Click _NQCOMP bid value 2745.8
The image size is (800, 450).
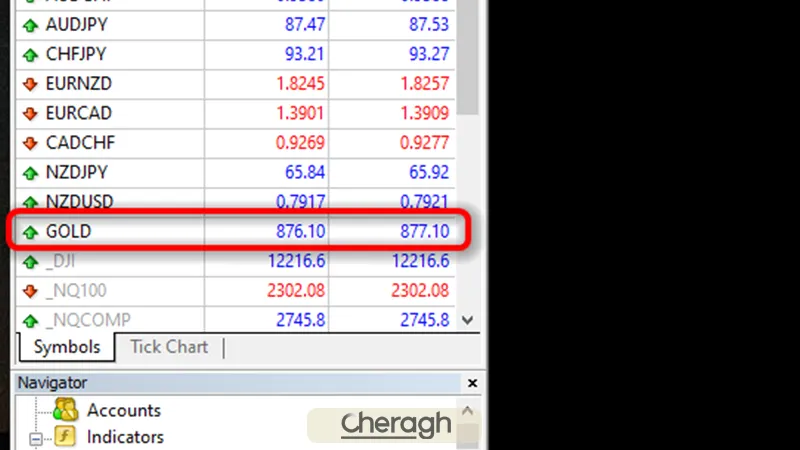pos(301,320)
